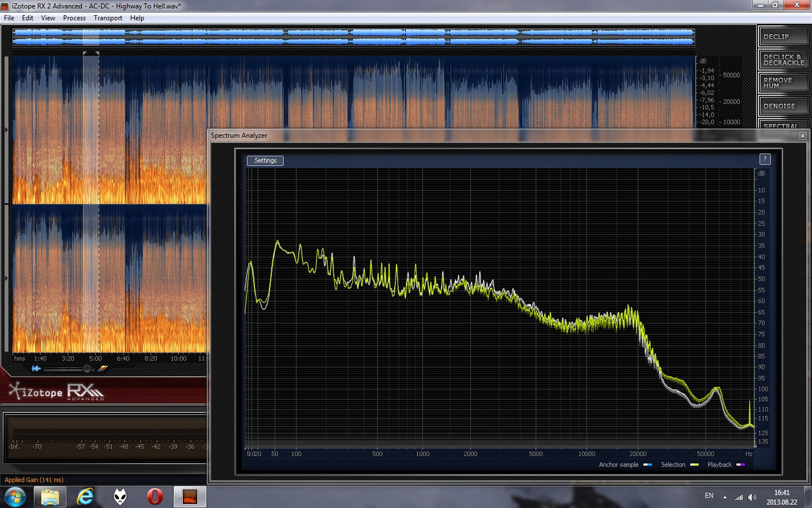Viewport: 812px width, 508px height.
Task: Click the iZotope RX taskbar icon
Action: (x=189, y=496)
